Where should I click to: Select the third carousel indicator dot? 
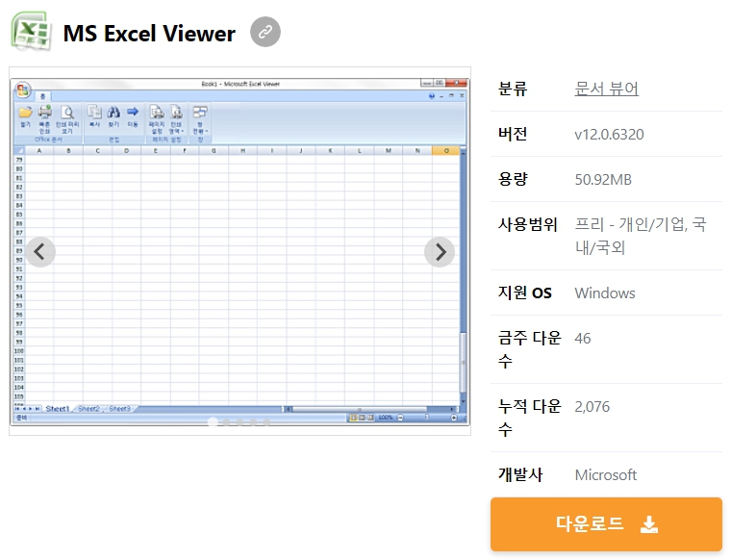coord(239,422)
